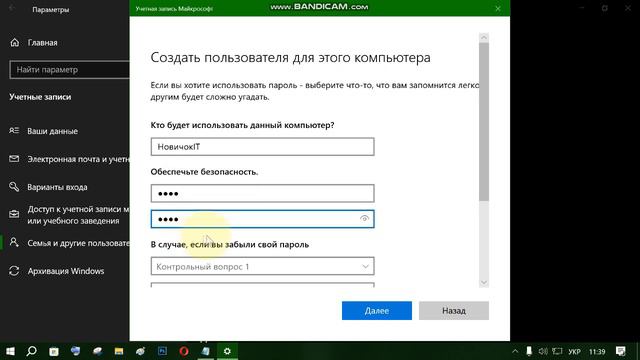Click the first password field

[x=262, y=193]
